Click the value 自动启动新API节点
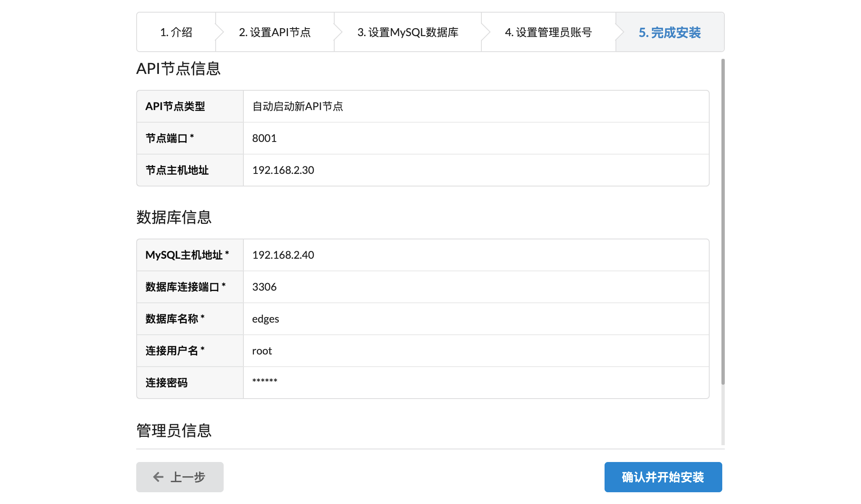This screenshot has height=504, width=861. (298, 106)
